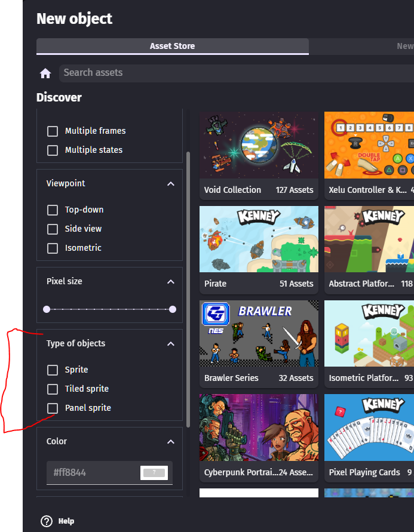
Task: Collapse the Color filter section
Action: pos(171,442)
